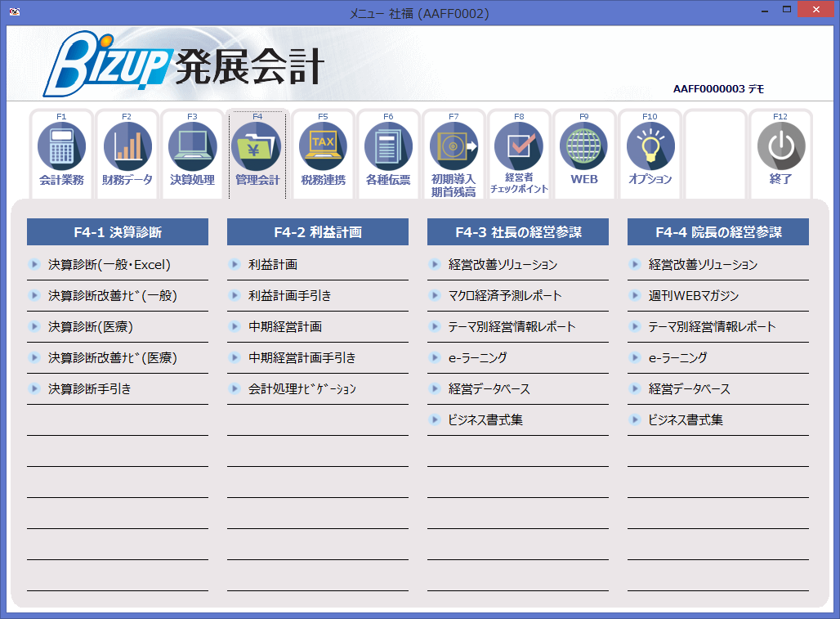Open the WEB (F9) globe icon
This screenshot has width=840, height=619.
[584, 152]
